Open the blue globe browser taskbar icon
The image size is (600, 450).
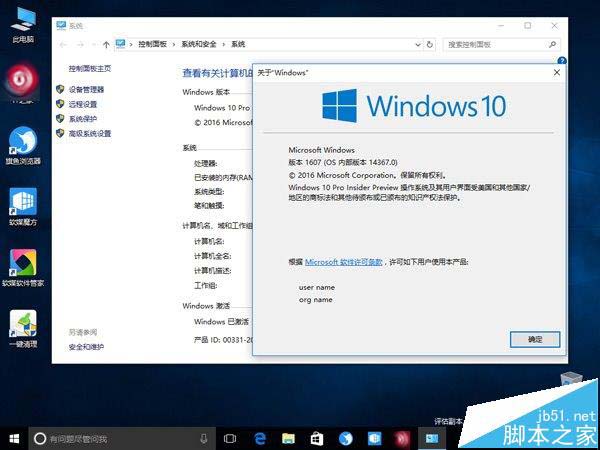[346, 439]
